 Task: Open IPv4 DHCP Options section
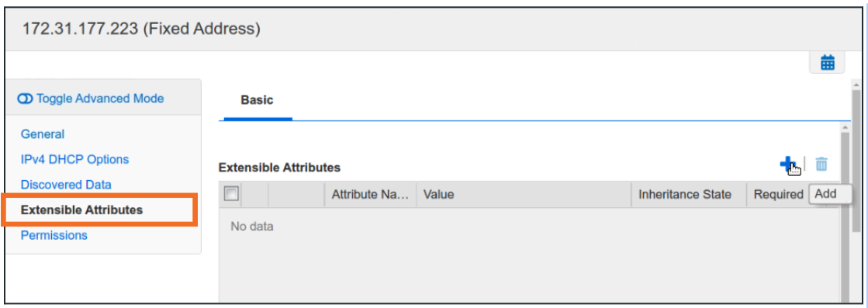(x=74, y=160)
